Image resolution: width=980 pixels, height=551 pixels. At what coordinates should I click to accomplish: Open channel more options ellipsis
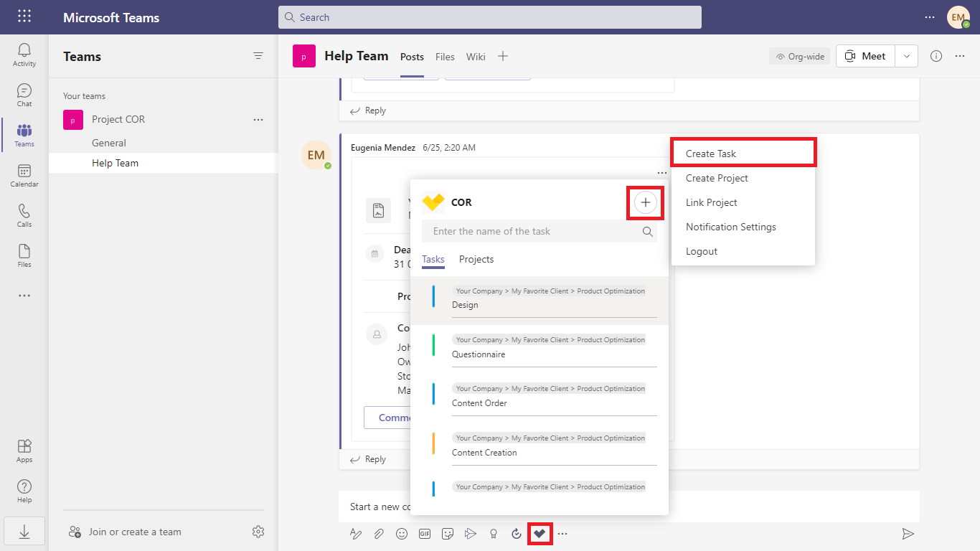[960, 56]
